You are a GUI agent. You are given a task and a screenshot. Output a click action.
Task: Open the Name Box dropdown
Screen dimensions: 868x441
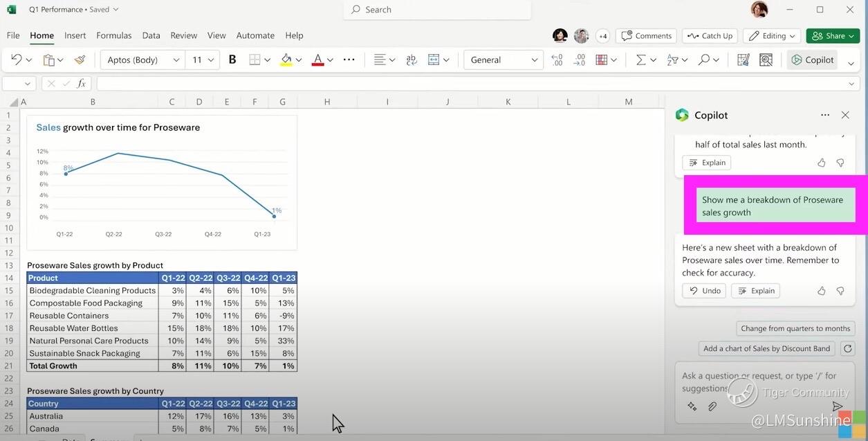28,84
